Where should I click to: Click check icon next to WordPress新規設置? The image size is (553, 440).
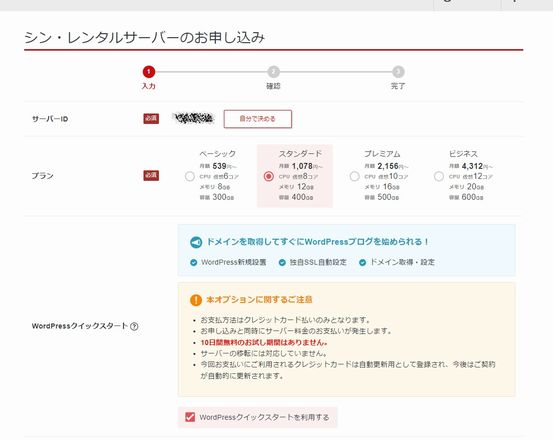tap(193, 262)
